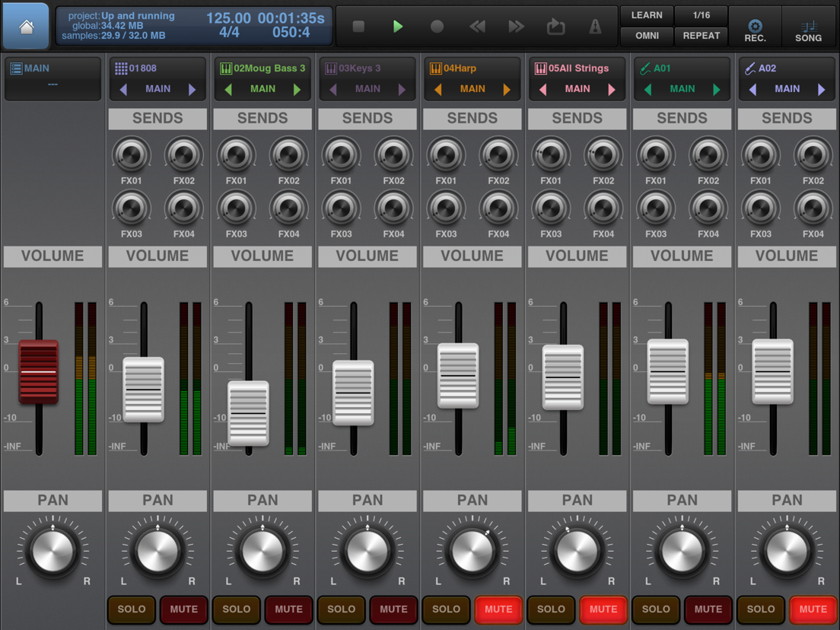Click the project info display panel
Image resolution: width=840 pixels, height=630 pixels.
193,26
